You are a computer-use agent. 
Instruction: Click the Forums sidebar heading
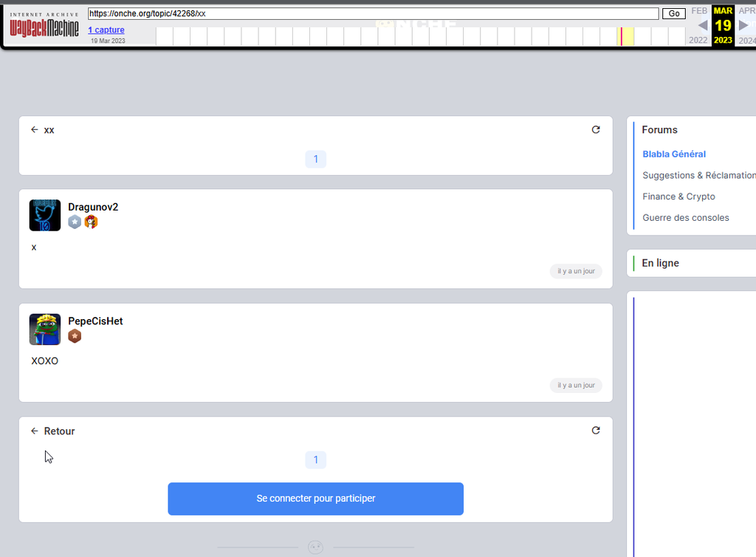coord(659,130)
